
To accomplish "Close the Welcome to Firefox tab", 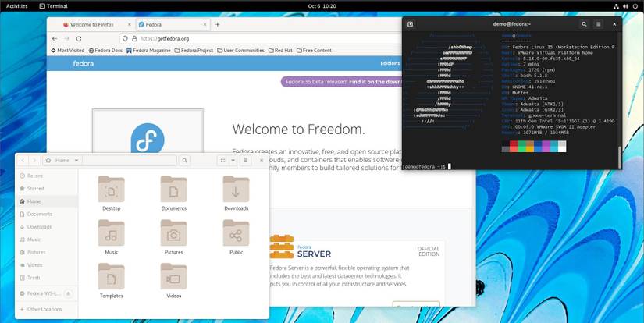I will tap(130, 25).
